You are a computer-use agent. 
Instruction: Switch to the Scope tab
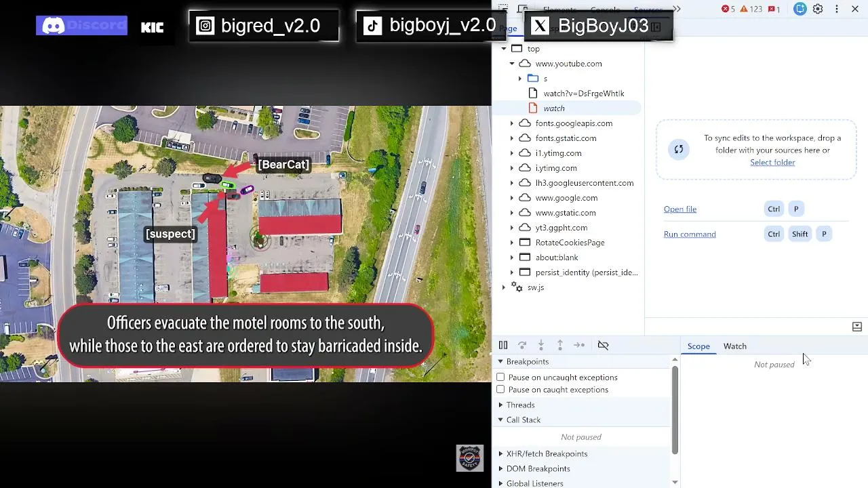point(698,346)
